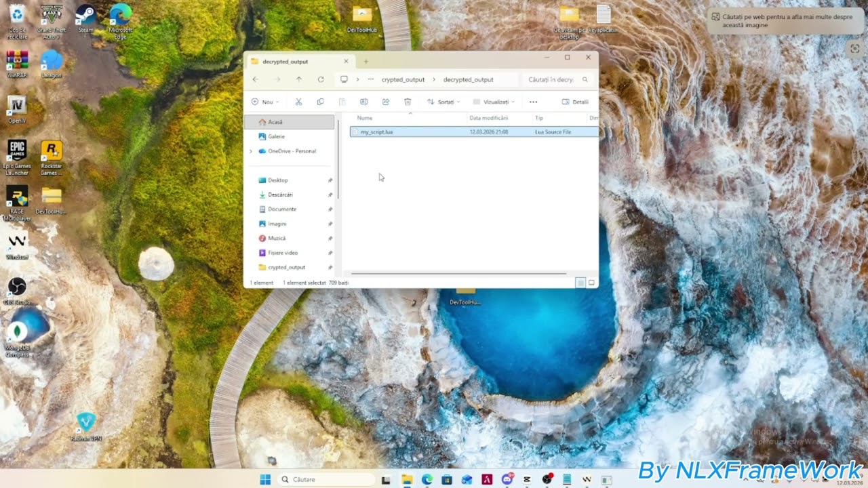Screen dimensions: 868x488
Task: Focus the Căutați în decrypted_output search box
Action: coord(558,79)
